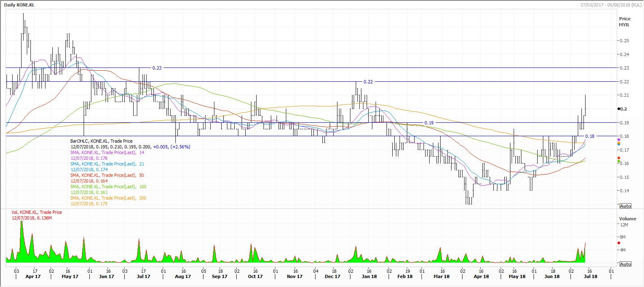Click the red SMA 50 axis marker
This screenshot has height=287, width=644.
pyautogui.click(x=618, y=158)
